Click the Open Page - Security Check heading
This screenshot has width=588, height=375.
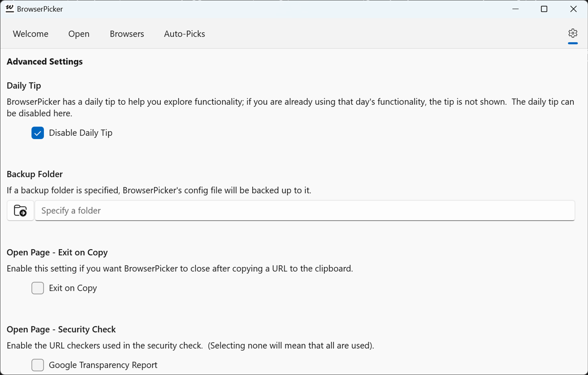61,329
